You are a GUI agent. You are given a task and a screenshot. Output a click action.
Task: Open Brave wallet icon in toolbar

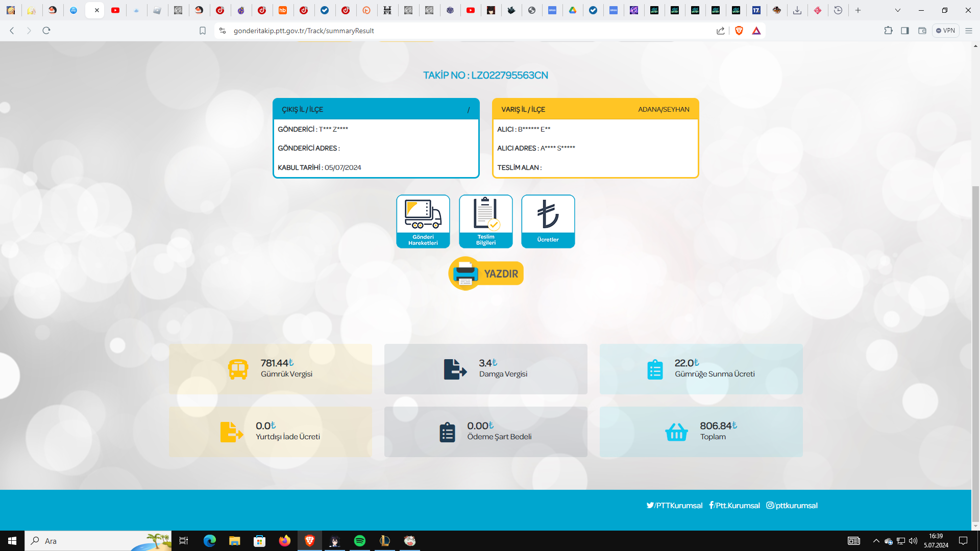(x=922, y=31)
